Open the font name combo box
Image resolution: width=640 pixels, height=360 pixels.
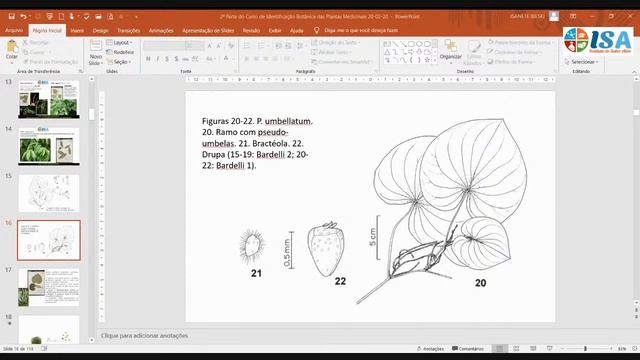[x=164, y=46]
